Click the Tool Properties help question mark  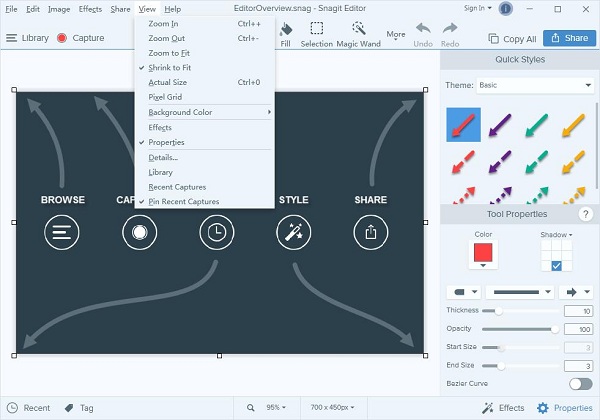[585, 215]
